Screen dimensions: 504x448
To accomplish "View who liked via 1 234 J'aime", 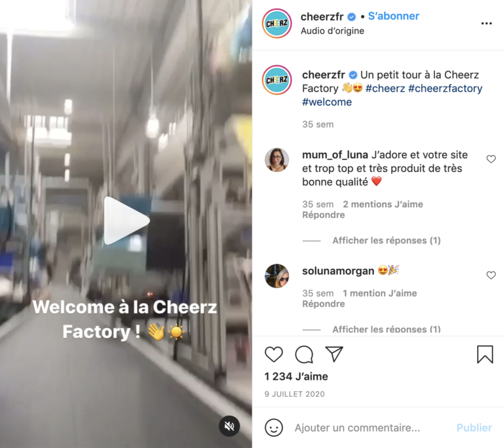I will pyautogui.click(x=296, y=377).
